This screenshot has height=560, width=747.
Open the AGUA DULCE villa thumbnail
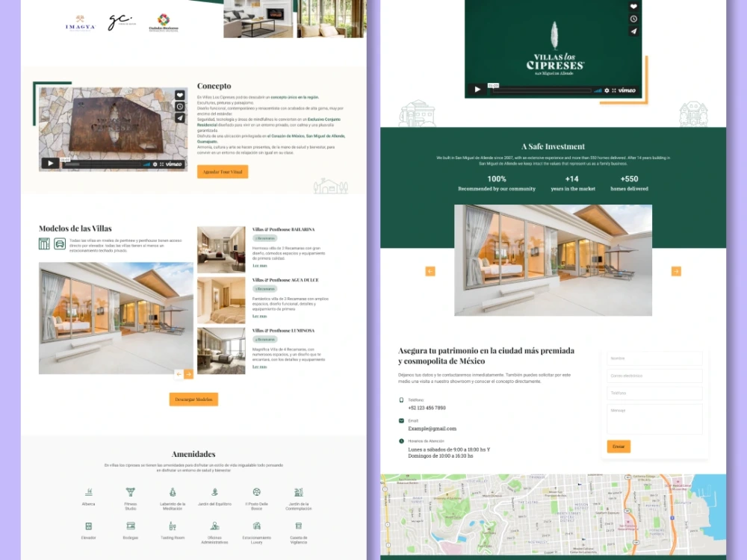pyautogui.click(x=221, y=300)
